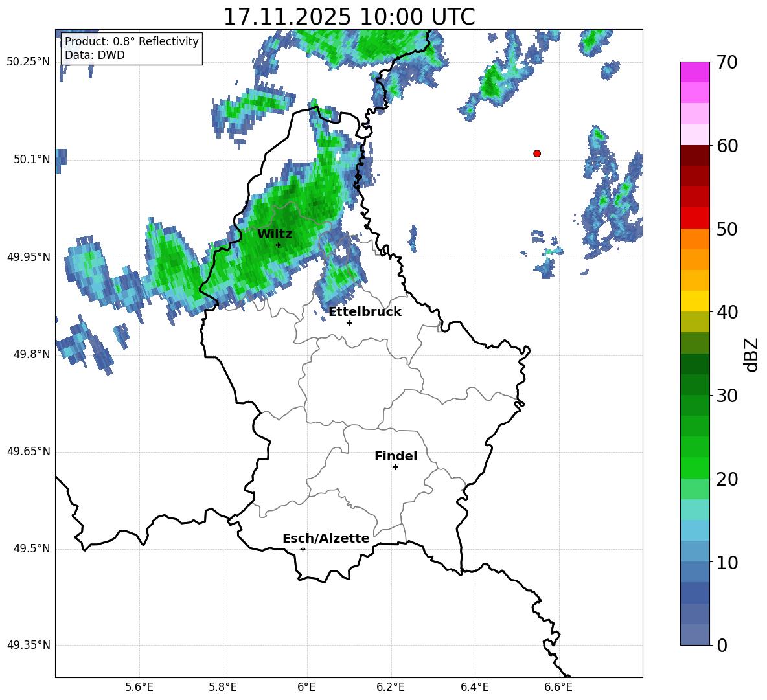
Task: Click the 49.95°N latitude label
Action: point(29,257)
